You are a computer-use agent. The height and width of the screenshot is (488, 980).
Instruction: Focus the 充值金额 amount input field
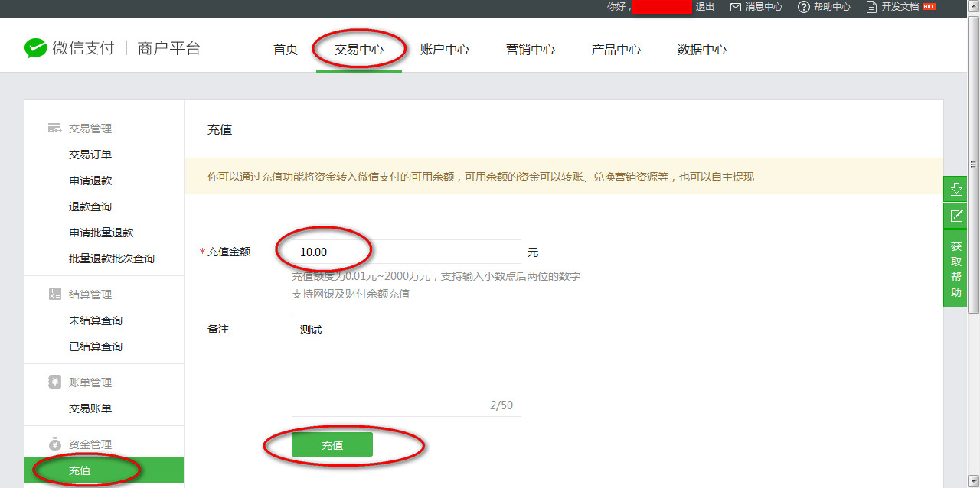(x=406, y=252)
